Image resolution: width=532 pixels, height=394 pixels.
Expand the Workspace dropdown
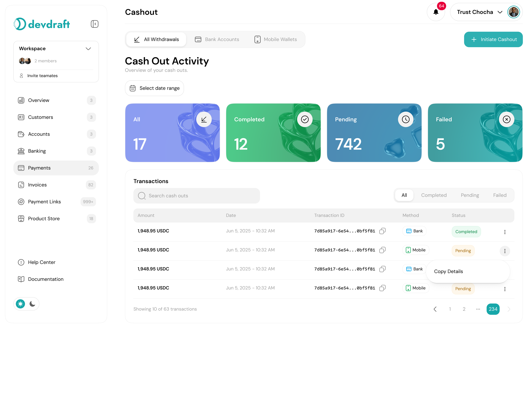coord(88,48)
